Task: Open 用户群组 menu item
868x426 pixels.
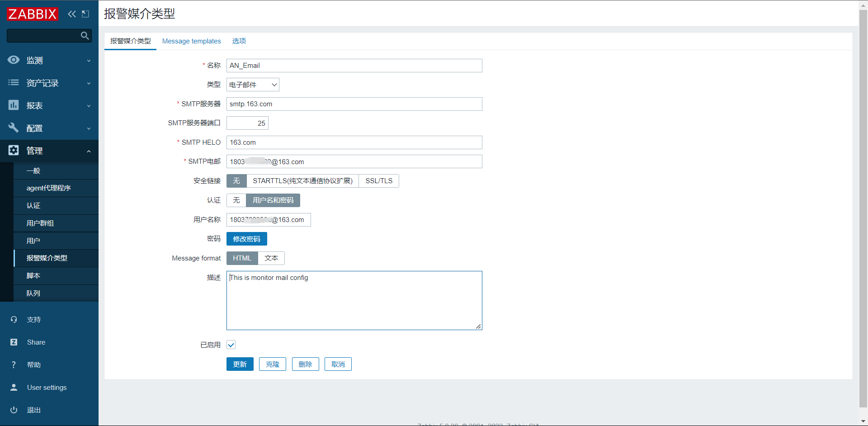Action: pyautogui.click(x=56, y=223)
